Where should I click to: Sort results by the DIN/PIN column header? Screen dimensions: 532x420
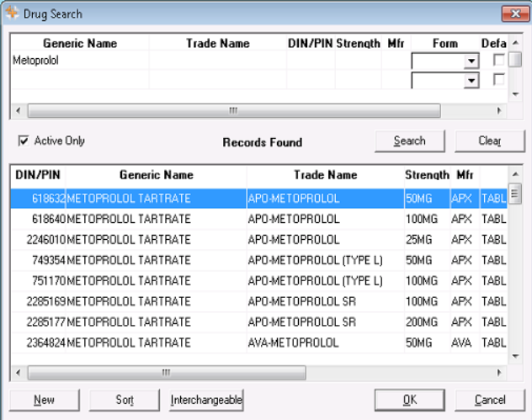point(38,175)
